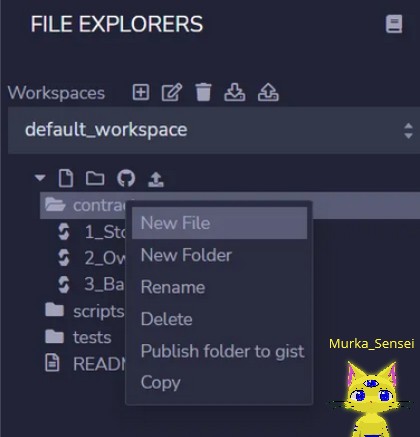Click the open folder icon of contracts
Image resolution: width=420 pixels, height=437 pixels.
(x=55, y=204)
